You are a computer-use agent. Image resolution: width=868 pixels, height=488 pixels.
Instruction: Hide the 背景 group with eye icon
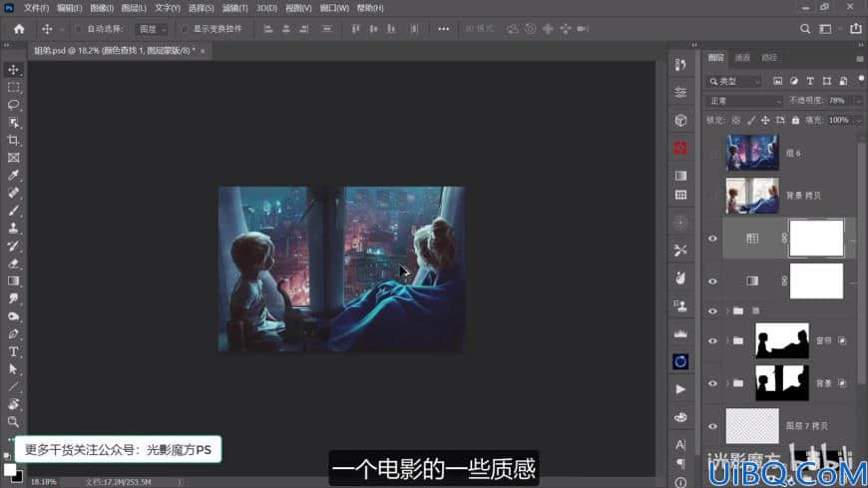click(712, 383)
